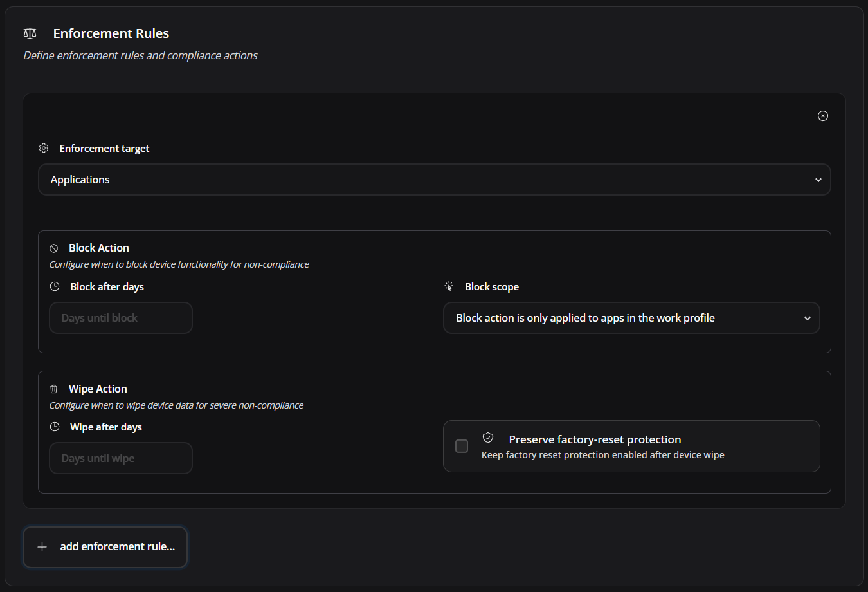Image resolution: width=868 pixels, height=592 pixels.
Task: Click the Block scope label
Action: coord(492,286)
